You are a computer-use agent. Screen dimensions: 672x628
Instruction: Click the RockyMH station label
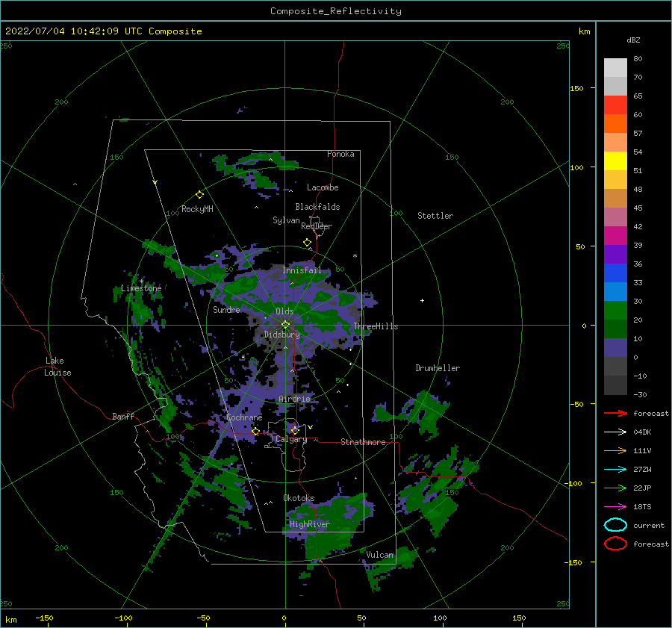click(197, 209)
